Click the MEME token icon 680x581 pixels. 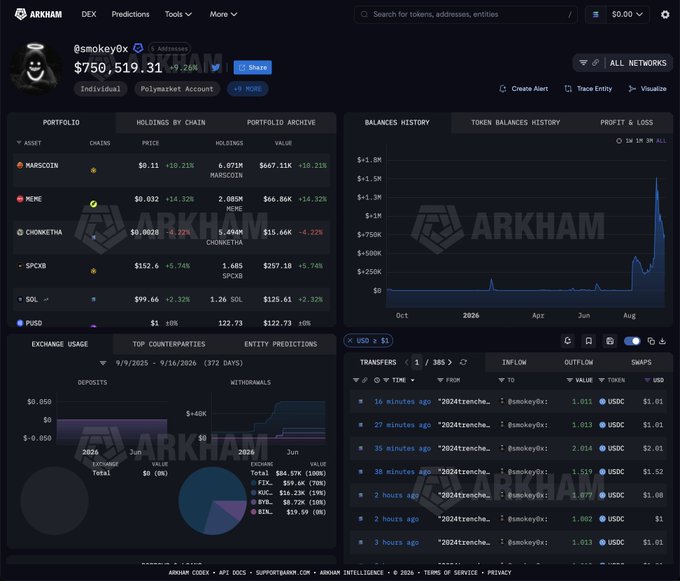click(x=20, y=199)
